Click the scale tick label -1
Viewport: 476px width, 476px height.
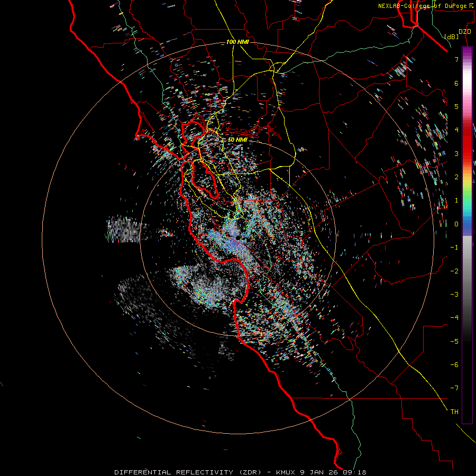454,248
